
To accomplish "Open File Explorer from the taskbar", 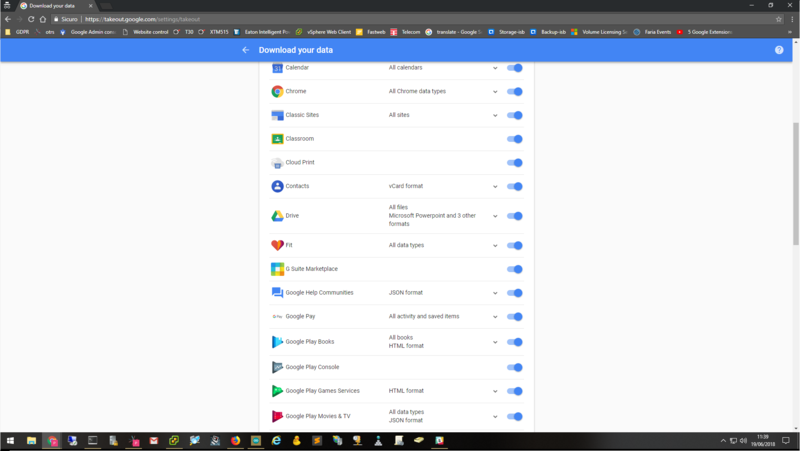I will [32, 441].
